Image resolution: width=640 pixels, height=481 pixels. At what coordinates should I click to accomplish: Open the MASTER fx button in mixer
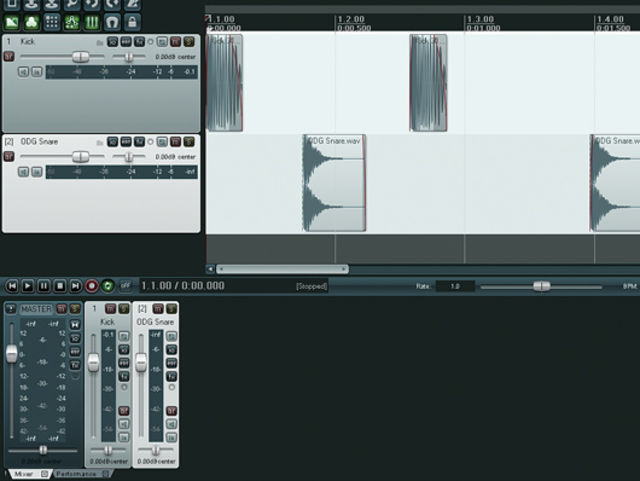point(75,365)
